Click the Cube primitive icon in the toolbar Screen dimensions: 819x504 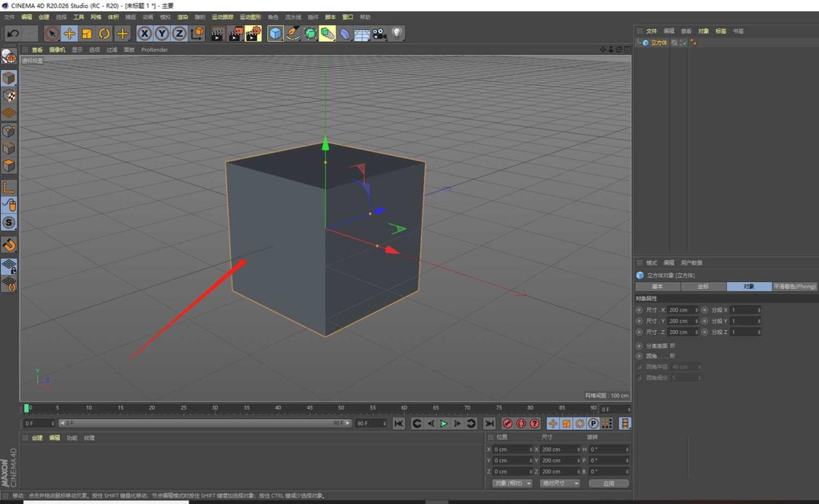click(x=275, y=33)
